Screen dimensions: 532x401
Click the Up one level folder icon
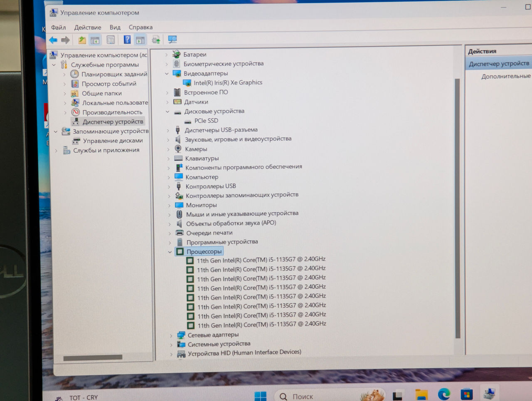click(x=82, y=40)
